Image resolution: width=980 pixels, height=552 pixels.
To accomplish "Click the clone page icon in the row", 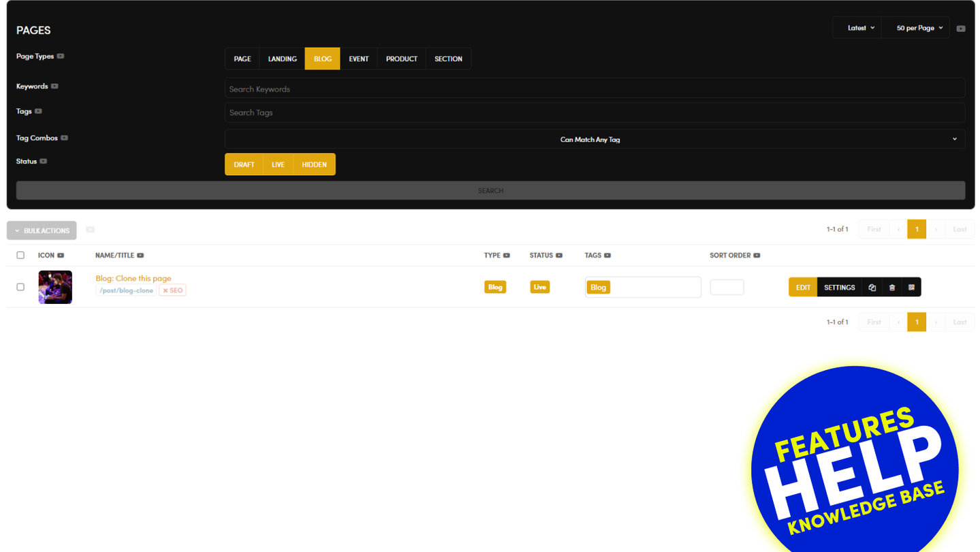I will click(x=872, y=288).
